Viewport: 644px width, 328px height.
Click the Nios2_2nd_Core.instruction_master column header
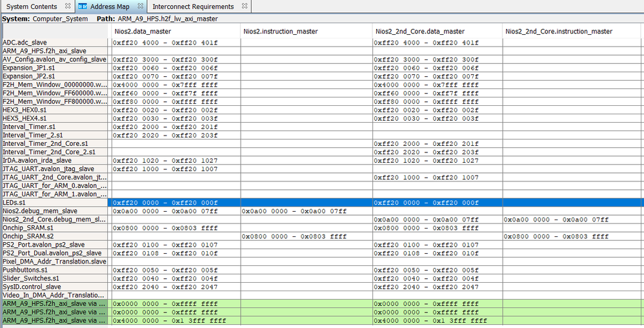(x=559, y=31)
